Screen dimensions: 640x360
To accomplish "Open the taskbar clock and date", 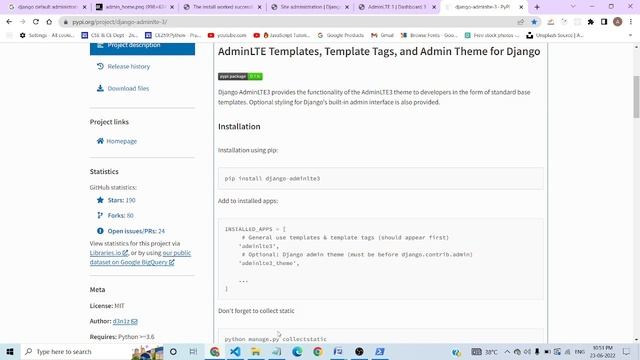I will tap(603, 351).
